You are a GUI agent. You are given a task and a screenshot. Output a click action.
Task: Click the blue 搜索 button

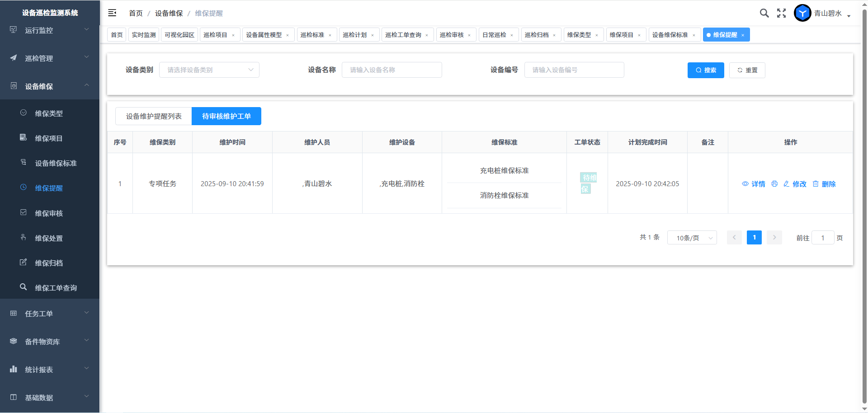click(x=705, y=70)
